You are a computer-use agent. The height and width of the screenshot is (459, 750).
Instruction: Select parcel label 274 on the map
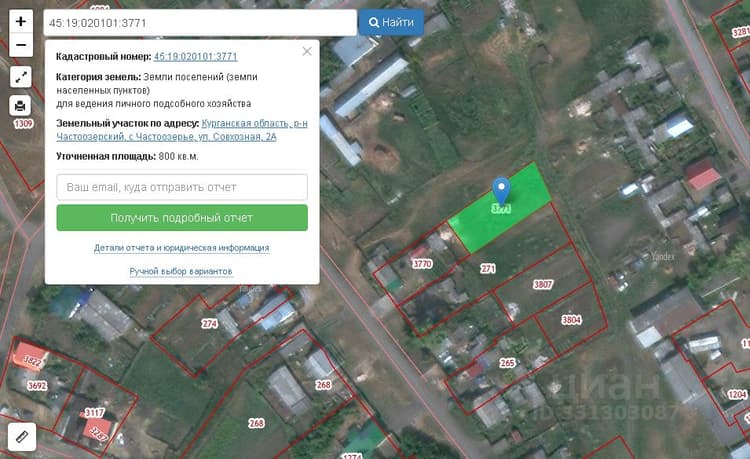pyautogui.click(x=210, y=324)
